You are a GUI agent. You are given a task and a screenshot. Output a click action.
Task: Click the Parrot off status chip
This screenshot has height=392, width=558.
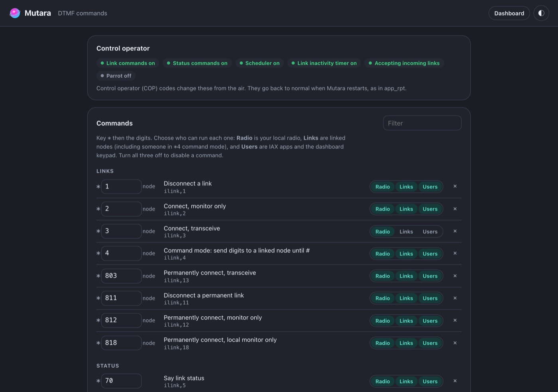point(116,76)
